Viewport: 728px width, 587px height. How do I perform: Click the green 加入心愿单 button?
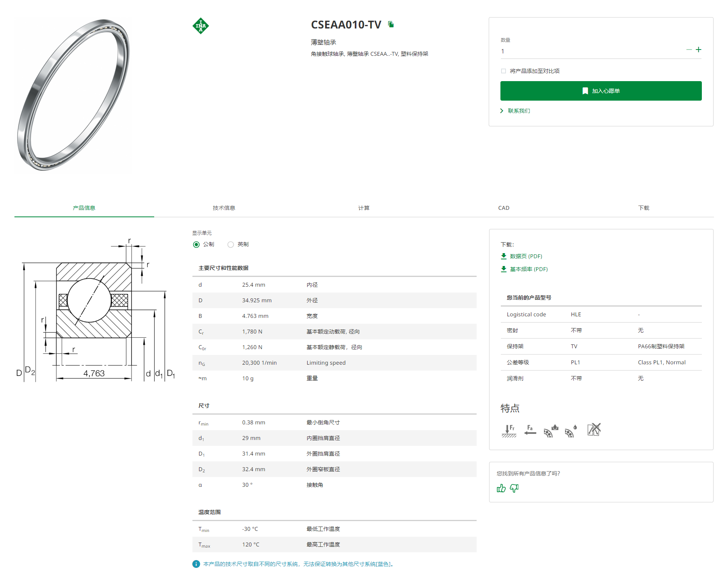click(x=601, y=91)
